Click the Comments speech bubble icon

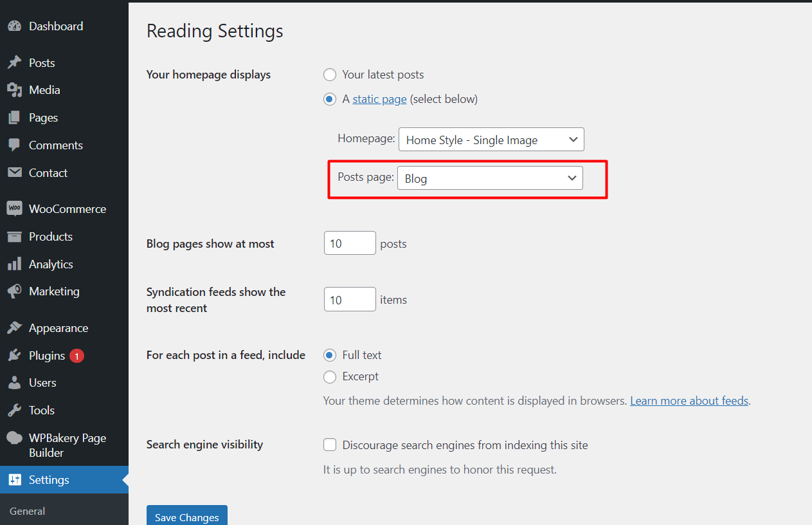pos(14,145)
